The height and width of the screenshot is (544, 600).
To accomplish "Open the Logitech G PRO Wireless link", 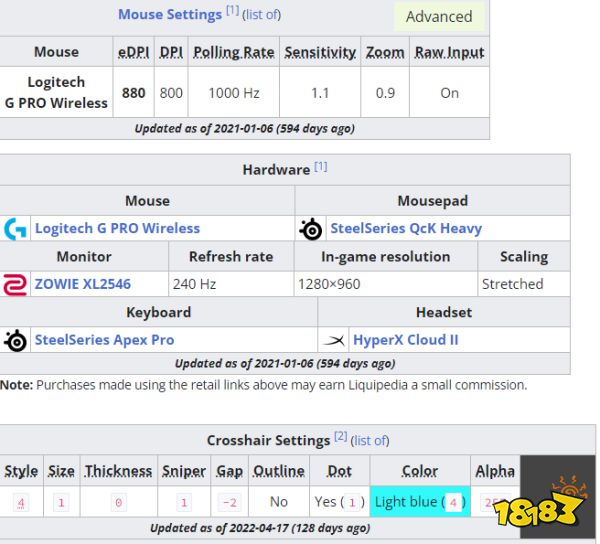I will click(117, 228).
